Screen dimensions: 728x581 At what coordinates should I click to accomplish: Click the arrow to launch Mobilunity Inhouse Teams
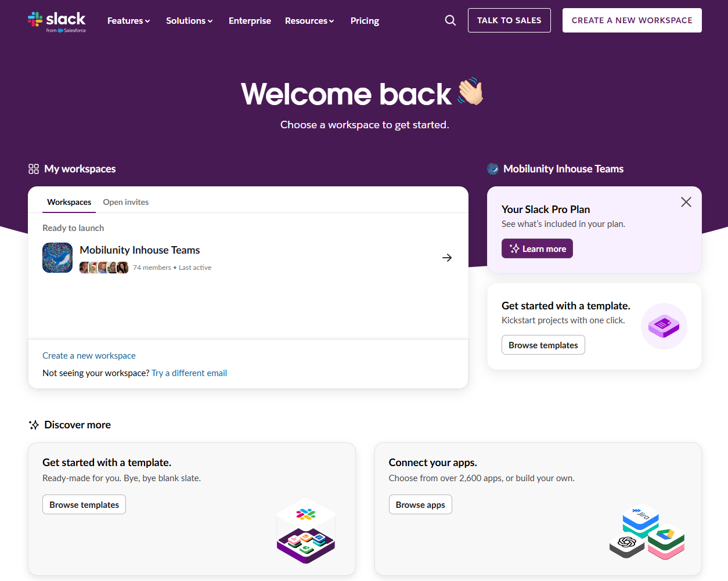pyautogui.click(x=446, y=258)
